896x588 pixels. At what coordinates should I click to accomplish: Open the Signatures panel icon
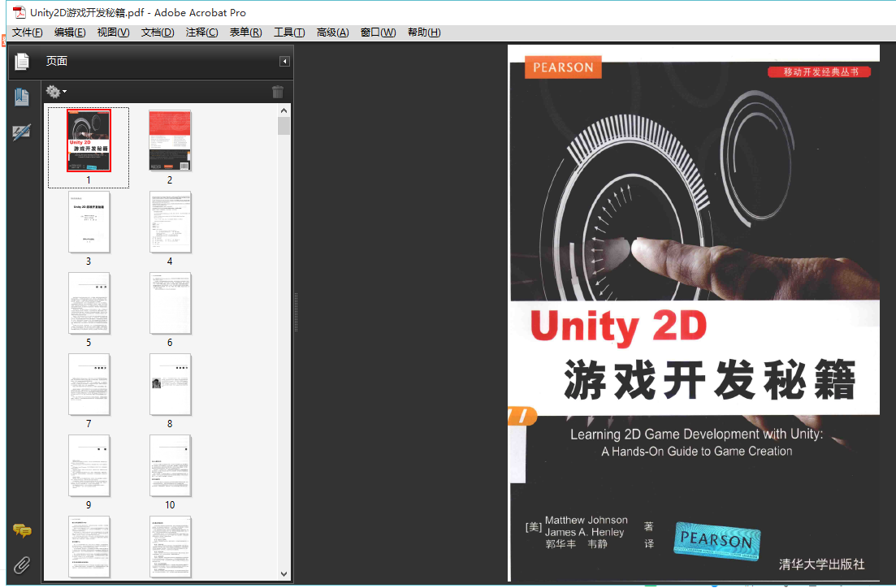point(22,132)
